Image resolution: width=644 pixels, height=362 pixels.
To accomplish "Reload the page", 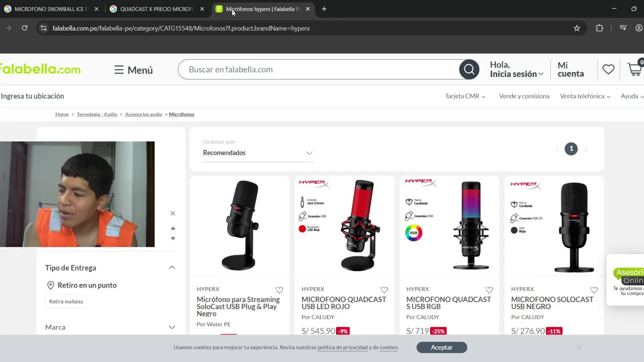I will [24, 28].
